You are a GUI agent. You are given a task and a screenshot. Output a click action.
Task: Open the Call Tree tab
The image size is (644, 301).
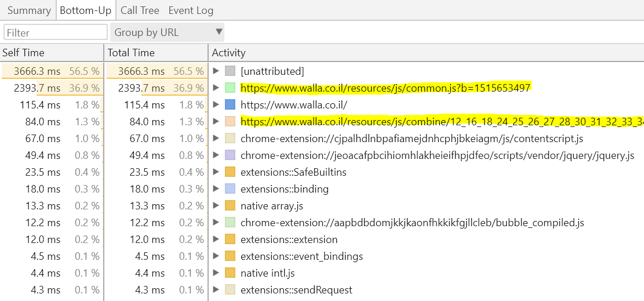(140, 10)
